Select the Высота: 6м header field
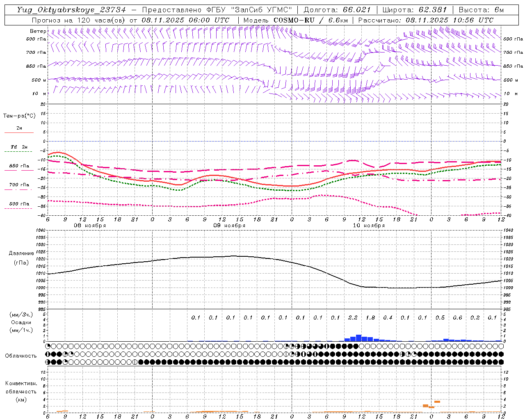The width and height of the screenshot is (525, 420). coord(481,10)
